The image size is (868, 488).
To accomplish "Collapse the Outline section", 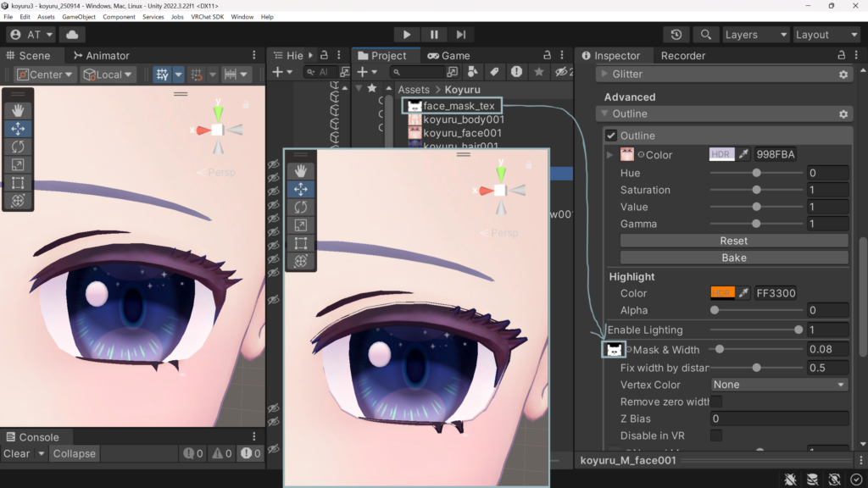I will [x=604, y=114].
